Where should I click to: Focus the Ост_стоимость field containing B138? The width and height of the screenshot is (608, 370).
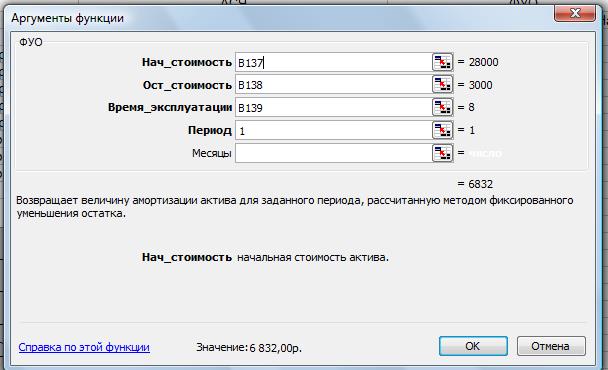[x=333, y=85]
